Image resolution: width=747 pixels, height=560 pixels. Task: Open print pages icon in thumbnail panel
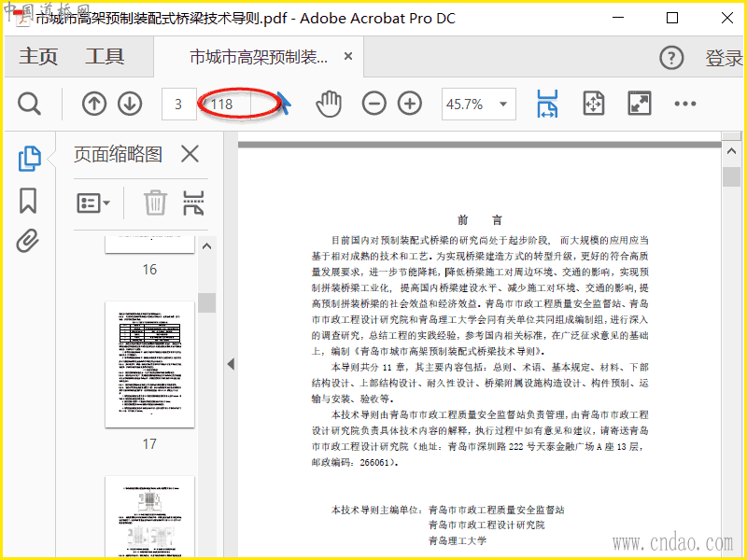point(194,203)
